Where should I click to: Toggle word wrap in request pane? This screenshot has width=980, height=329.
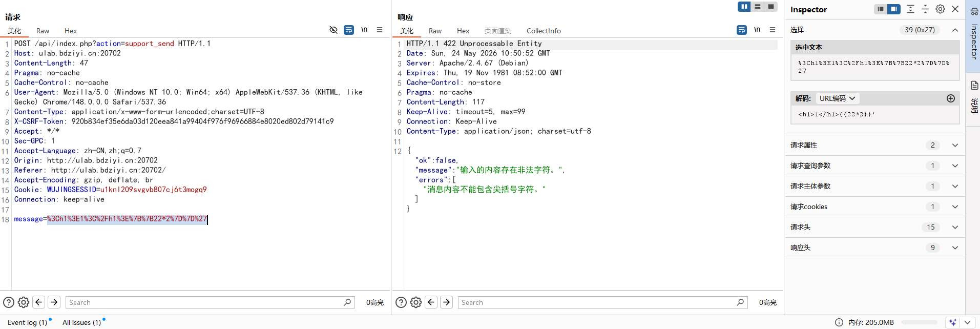(349, 30)
